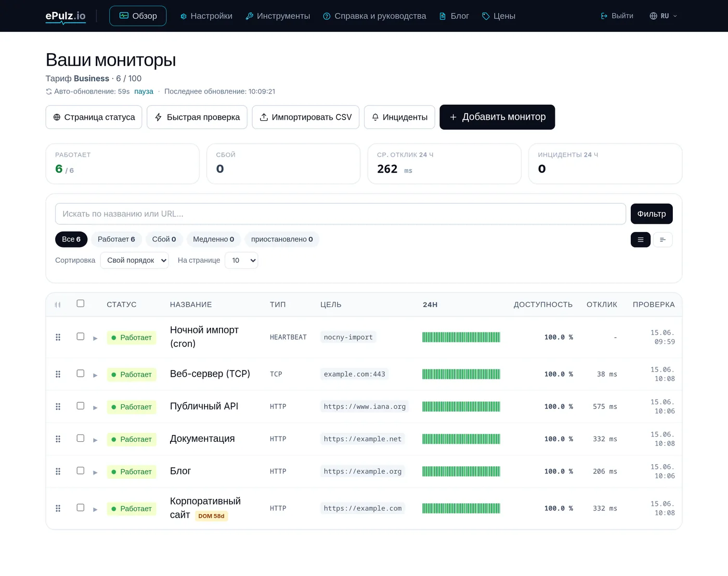
Task: Click the Работает status badge of Блог
Action: (x=132, y=471)
